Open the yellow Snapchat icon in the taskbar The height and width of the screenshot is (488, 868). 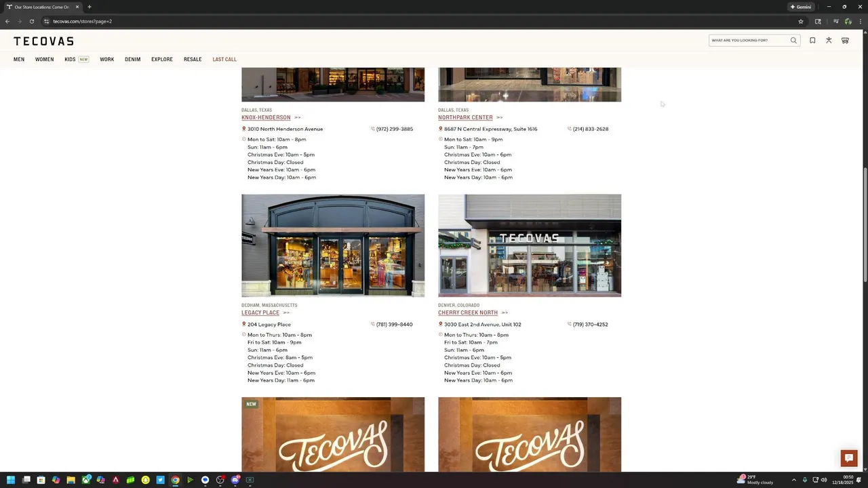146,480
